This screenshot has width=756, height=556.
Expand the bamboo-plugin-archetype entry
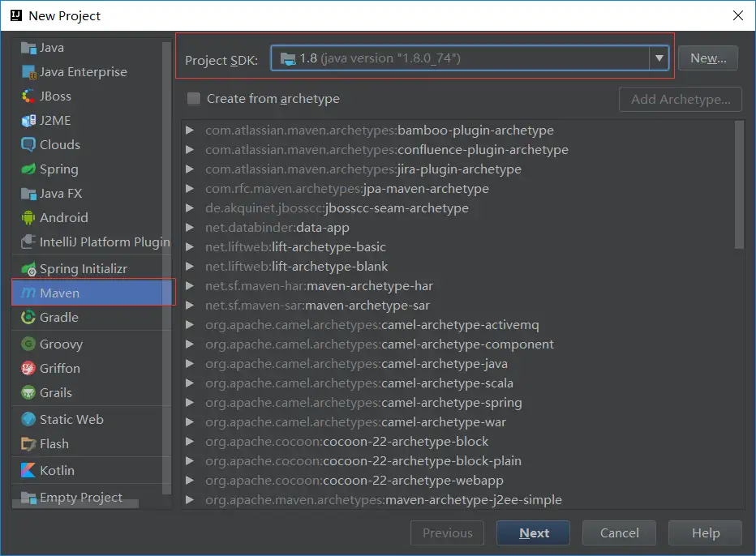[190, 130]
